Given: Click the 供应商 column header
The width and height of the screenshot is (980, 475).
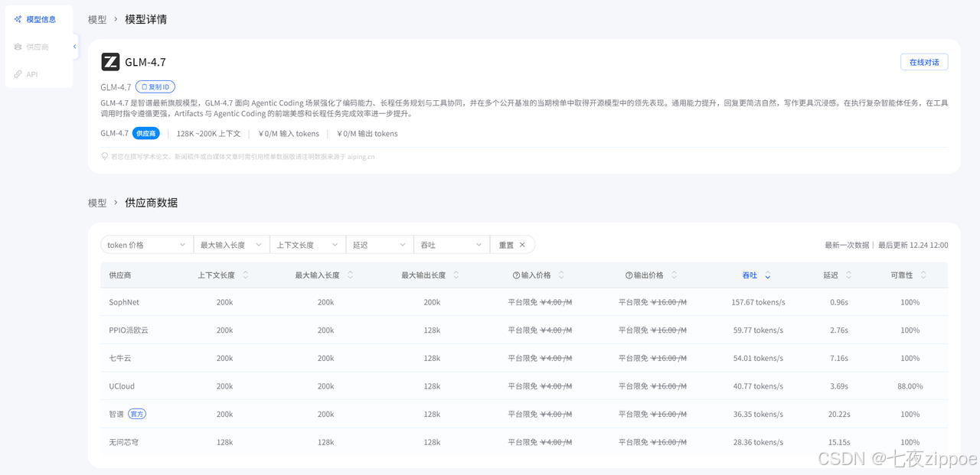Looking at the screenshot, I should click(120, 275).
